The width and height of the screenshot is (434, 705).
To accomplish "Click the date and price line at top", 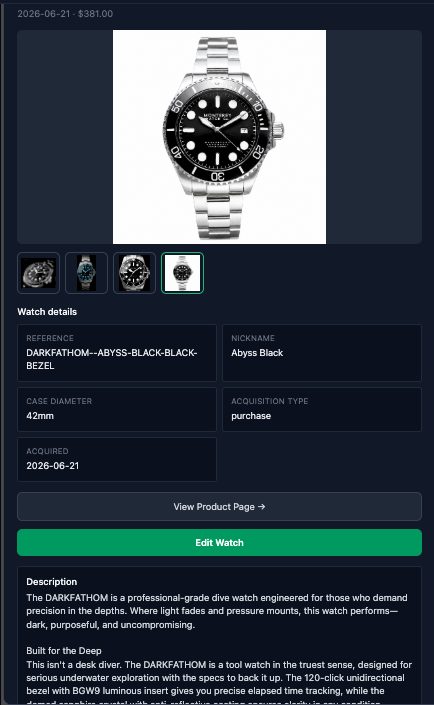I will tap(65, 14).
